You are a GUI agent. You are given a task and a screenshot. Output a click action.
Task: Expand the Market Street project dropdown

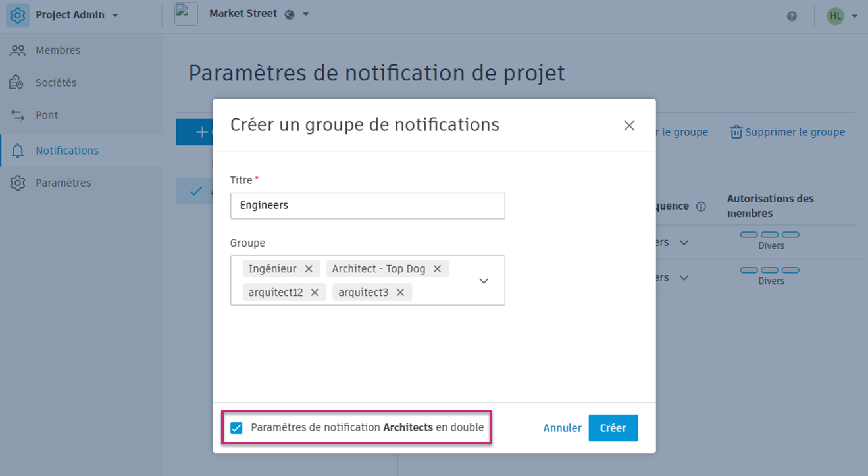point(305,14)
